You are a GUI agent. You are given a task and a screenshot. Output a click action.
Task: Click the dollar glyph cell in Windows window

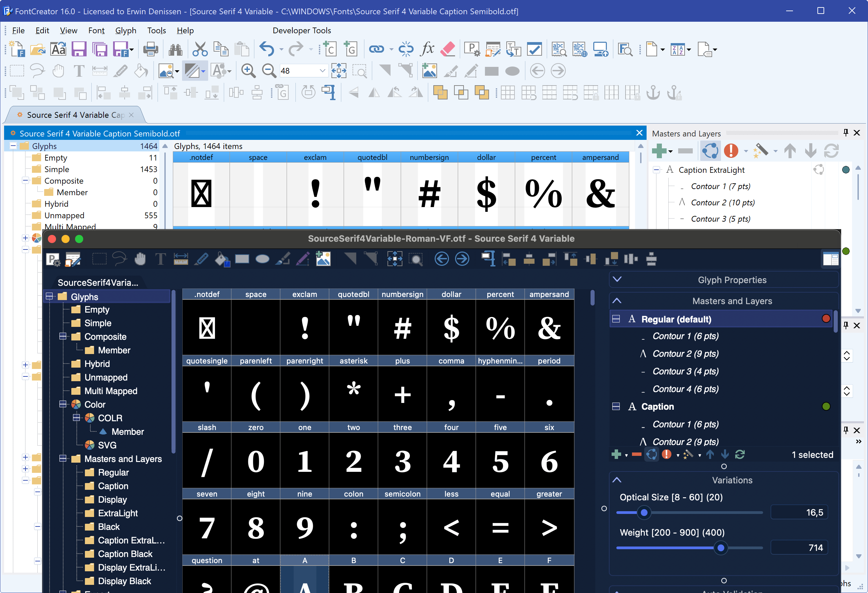point(486,194)
